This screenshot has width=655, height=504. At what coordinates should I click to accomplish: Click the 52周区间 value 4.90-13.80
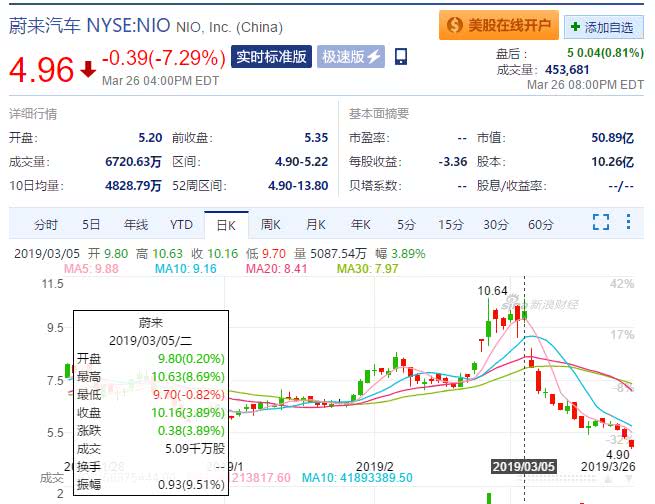point(298,185)
